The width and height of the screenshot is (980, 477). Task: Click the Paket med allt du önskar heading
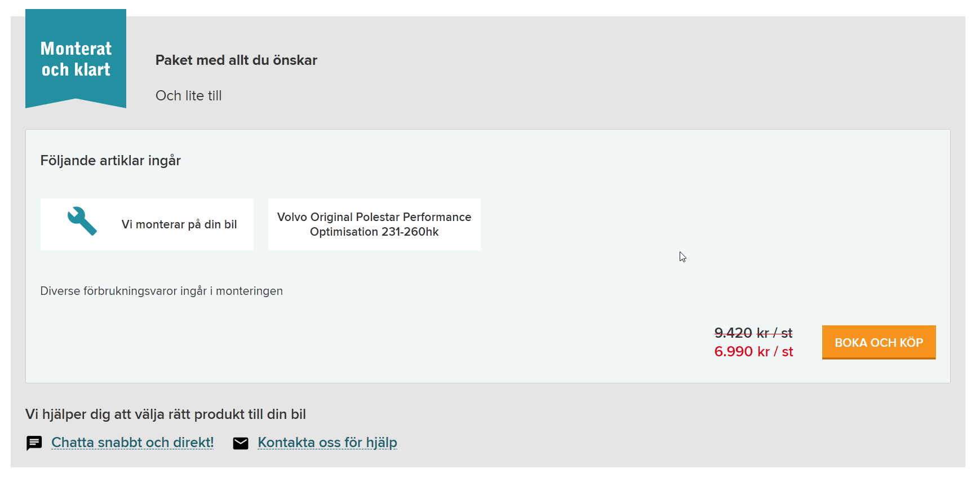(236, 60)
